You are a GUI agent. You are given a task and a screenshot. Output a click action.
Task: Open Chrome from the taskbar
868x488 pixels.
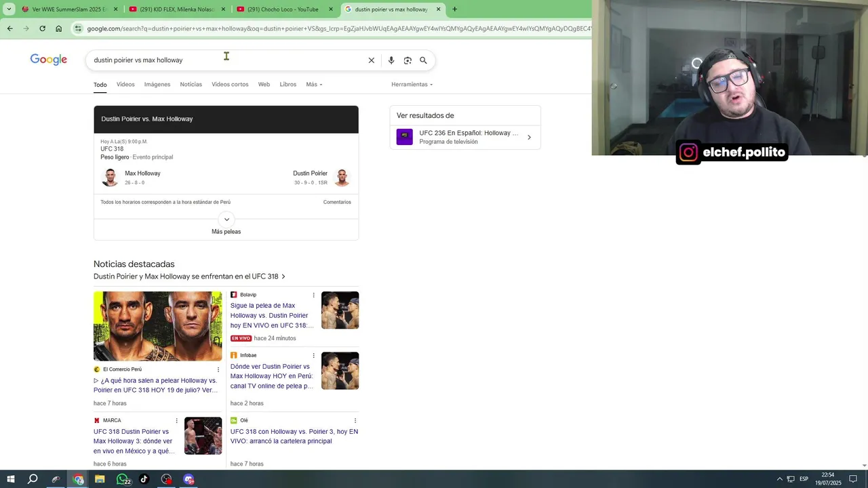pos(78,479)
